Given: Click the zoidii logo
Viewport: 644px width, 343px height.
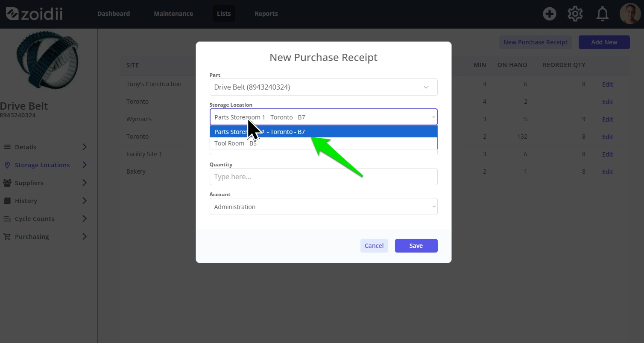Looking at the screenshot, I should tap(34, 14).
